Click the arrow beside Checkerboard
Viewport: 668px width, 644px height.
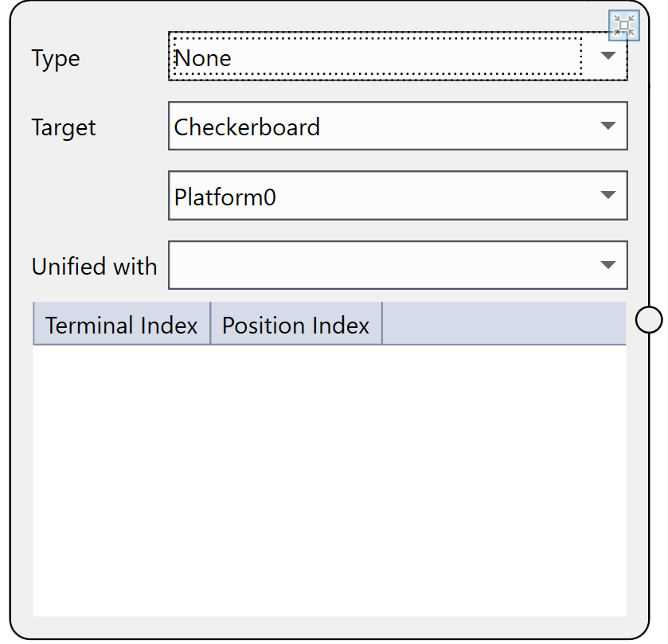608,126
